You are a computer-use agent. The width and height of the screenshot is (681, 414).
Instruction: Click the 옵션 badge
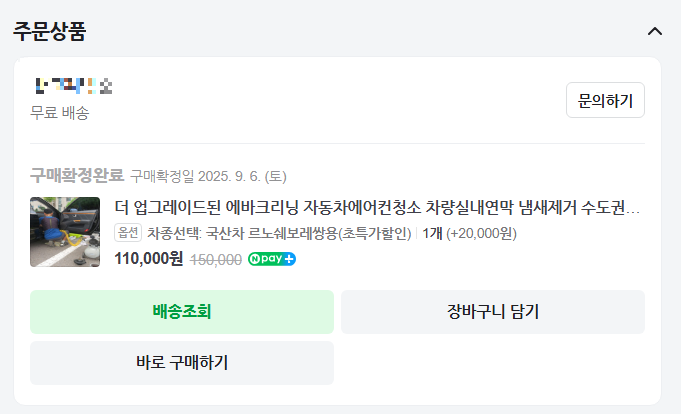tap(128, 233)
